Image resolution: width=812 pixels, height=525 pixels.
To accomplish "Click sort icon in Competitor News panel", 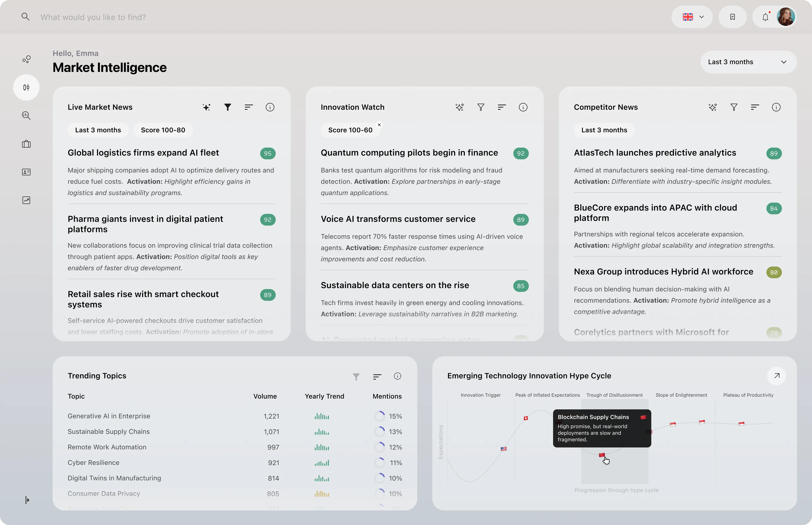I will tap(755, 107).
